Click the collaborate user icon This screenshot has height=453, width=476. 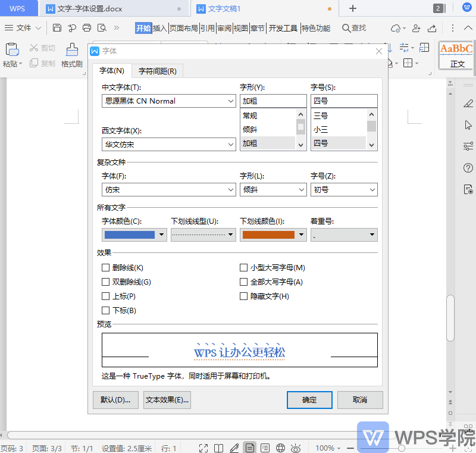tap(416, 28)
